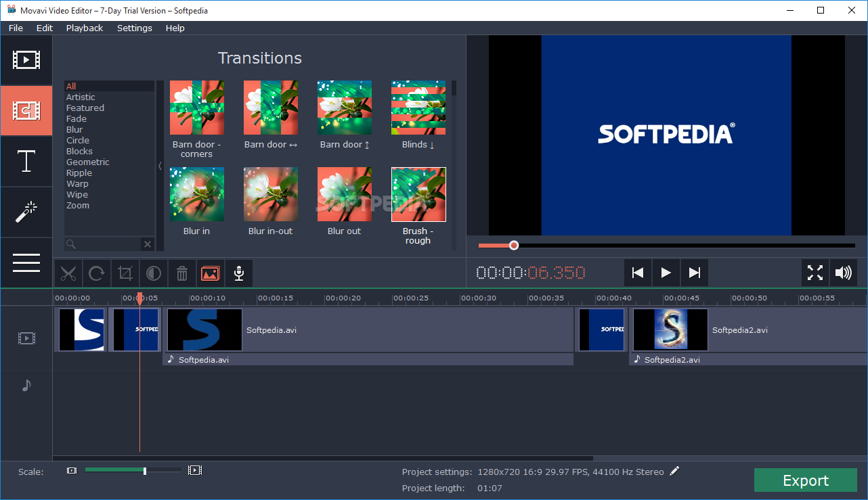Open the color adjustments tool
The image size is (868, 500).
click(x=154, y=273)
